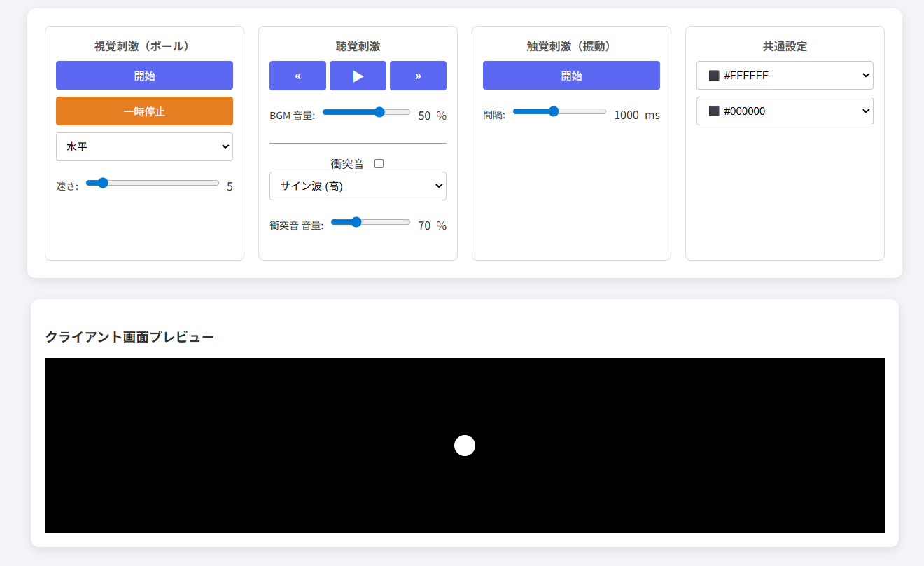Enable the 衝突音 checkbox
The height and width of the screenshot is (566, 924).
pos(379,164)
